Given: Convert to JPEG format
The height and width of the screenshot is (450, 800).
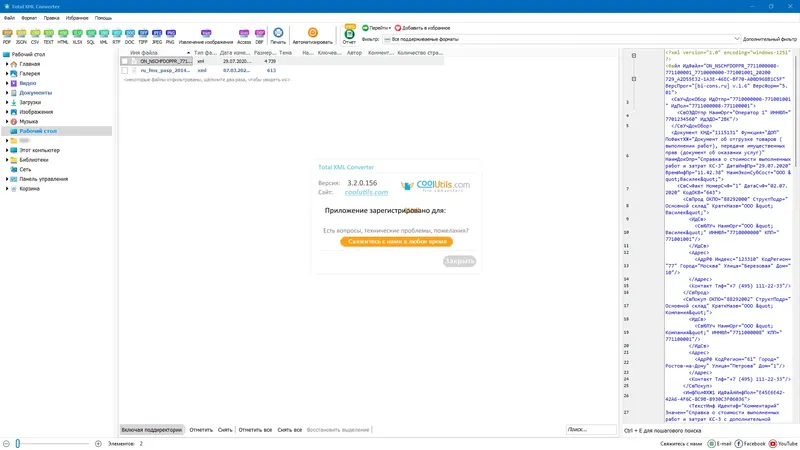Looking at the screenshot, I should [x=157, y=36].
